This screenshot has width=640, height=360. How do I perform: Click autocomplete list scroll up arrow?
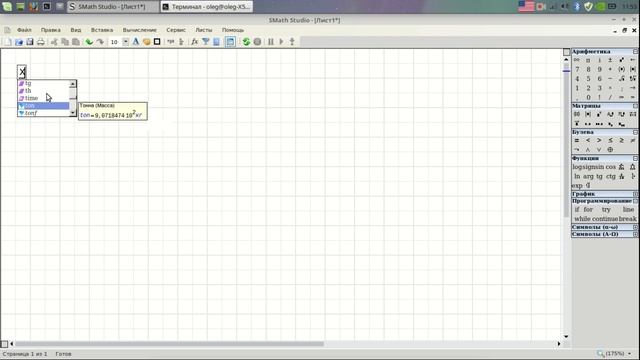point(73,84)
